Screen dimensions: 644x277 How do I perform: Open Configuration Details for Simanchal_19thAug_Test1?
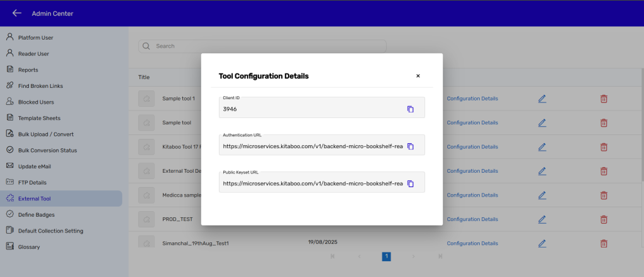point(472,243)
